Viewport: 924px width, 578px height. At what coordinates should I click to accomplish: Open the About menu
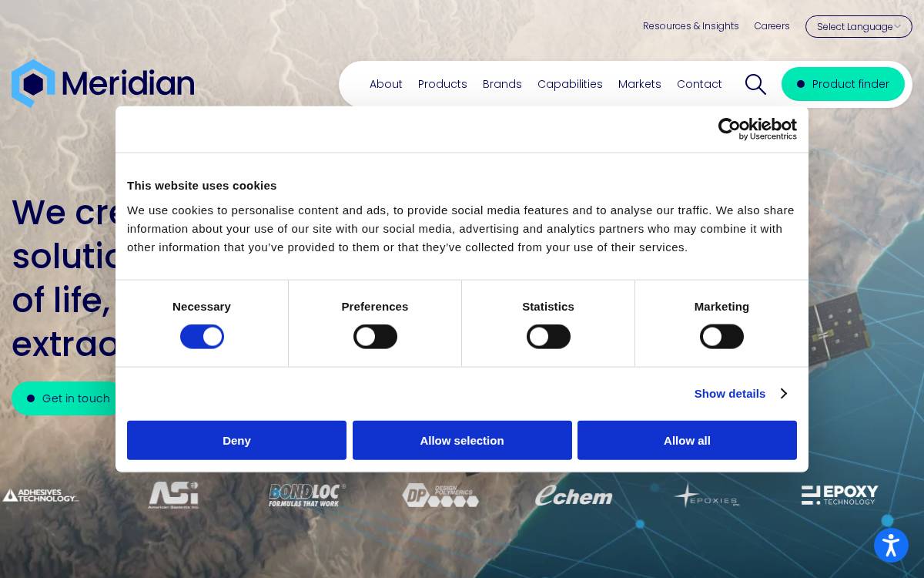386,84
